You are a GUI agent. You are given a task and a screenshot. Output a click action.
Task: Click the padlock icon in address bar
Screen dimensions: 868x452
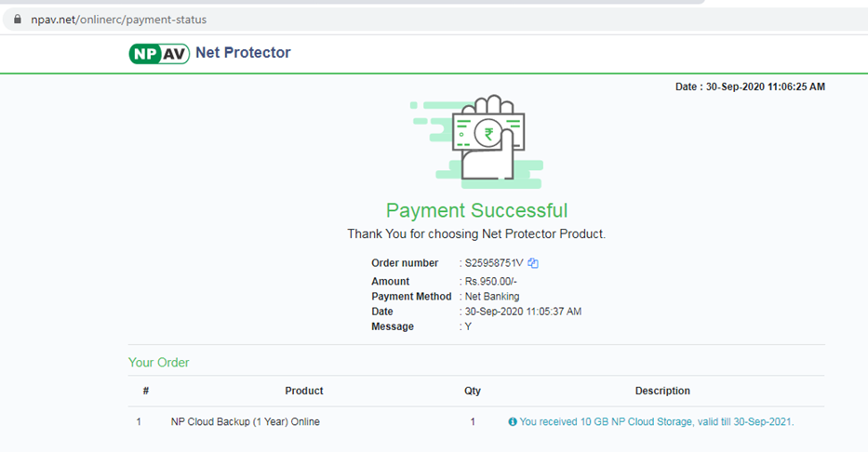[x=16, y=20]
